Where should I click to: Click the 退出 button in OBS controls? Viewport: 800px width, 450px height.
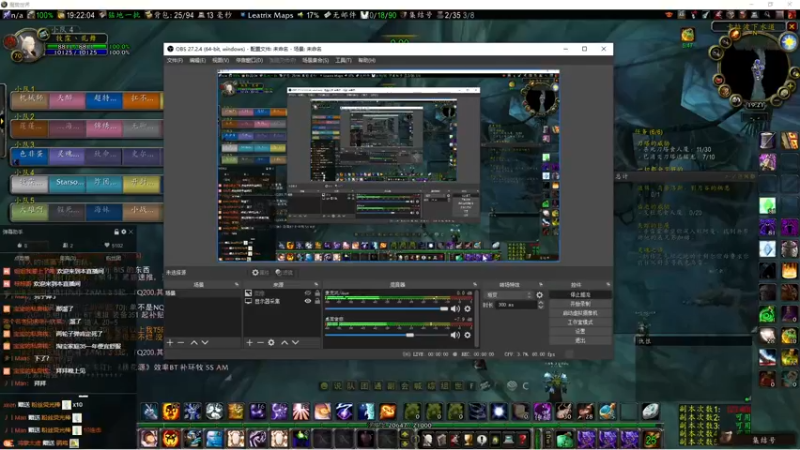[580, 340]
